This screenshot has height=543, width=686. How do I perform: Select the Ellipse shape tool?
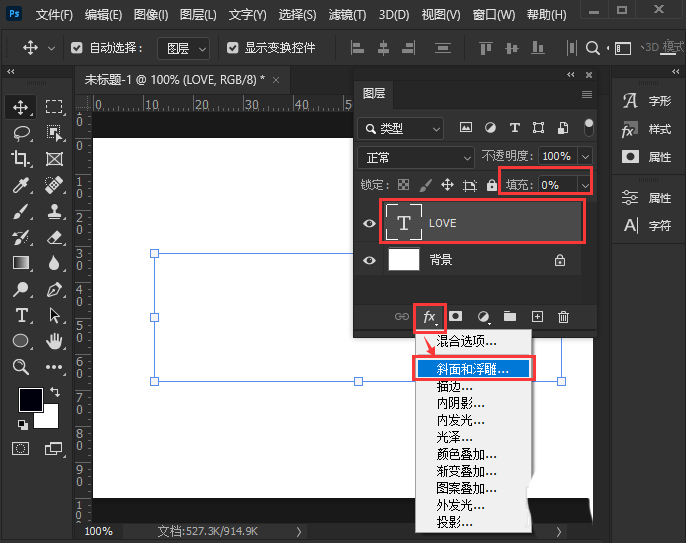(x=21, y=341)
